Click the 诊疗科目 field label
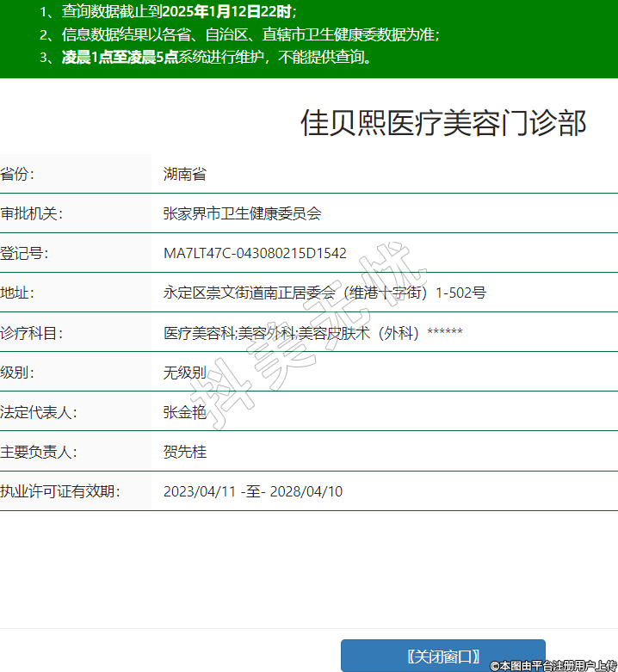618x672 pixels. [x=31, y=332]
